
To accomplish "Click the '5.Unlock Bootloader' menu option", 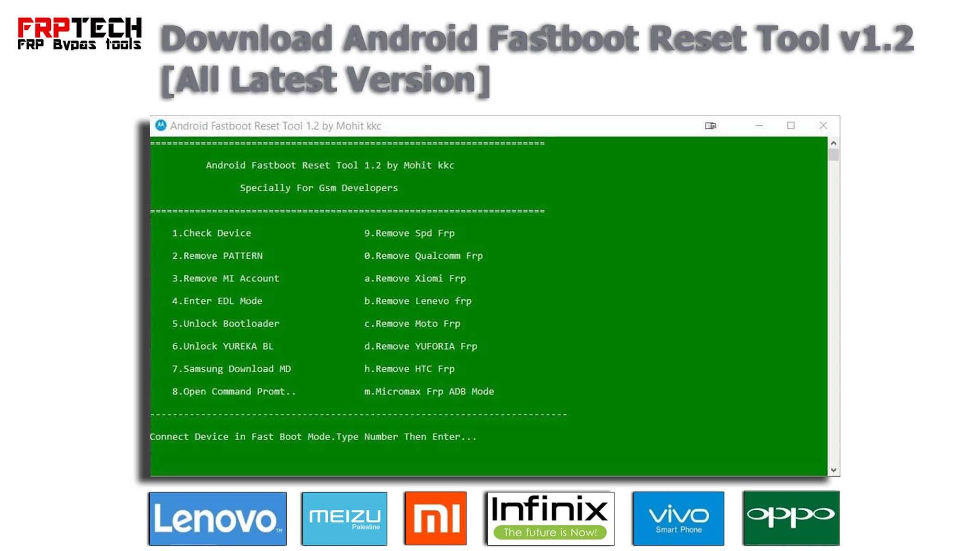I will coord(225,323).
